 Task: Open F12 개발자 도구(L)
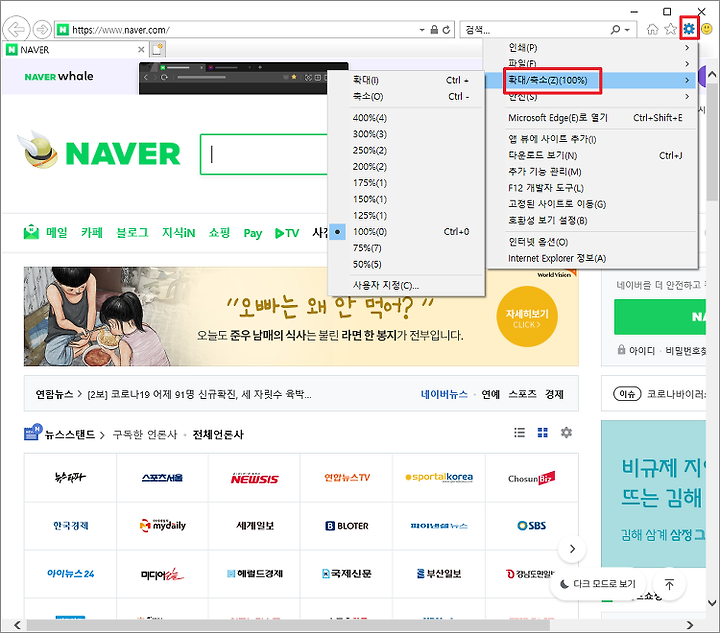click(x=592, y=188)
